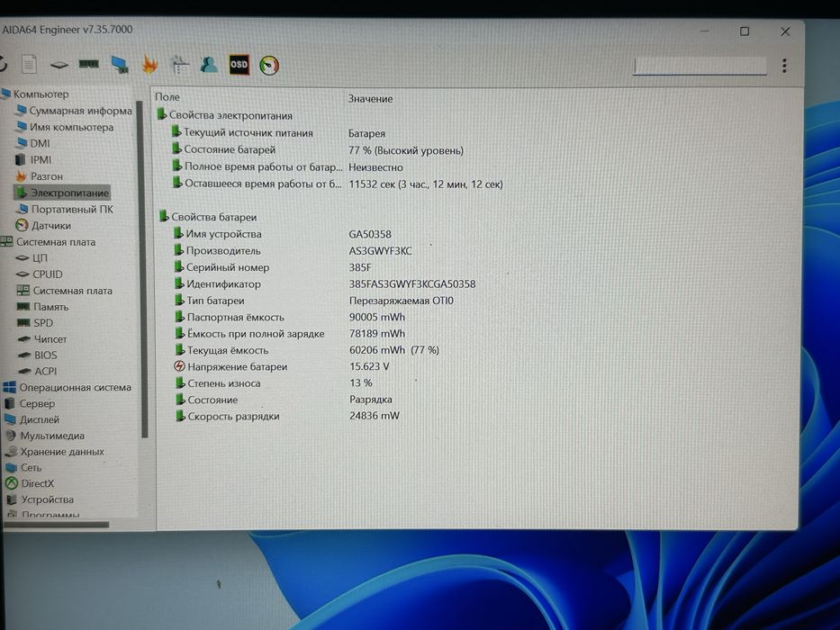Image resolution: width=840 pixels, height=630 pixels.
Task: Select the parent Системная плата node
Action: coord(49,241)
